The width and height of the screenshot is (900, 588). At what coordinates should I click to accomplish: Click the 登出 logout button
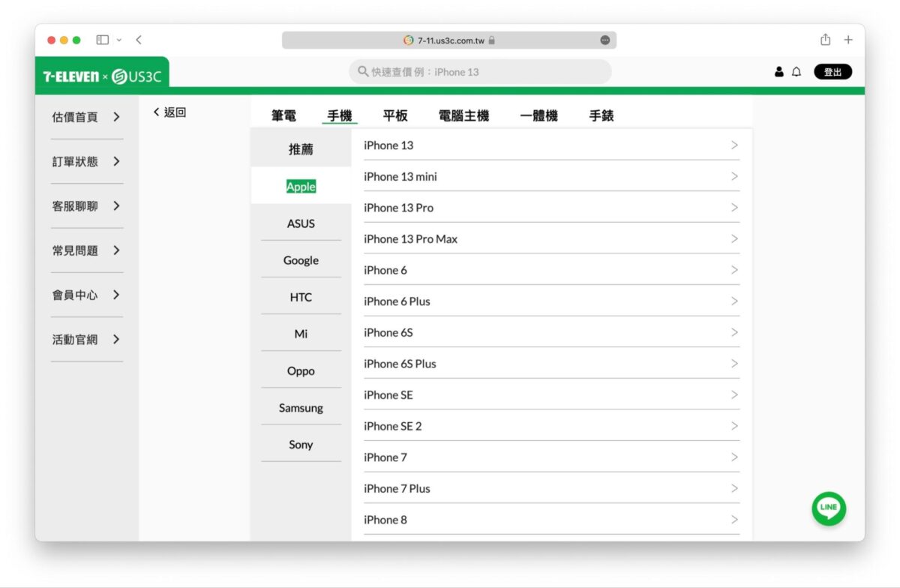[x=832, y=72]
